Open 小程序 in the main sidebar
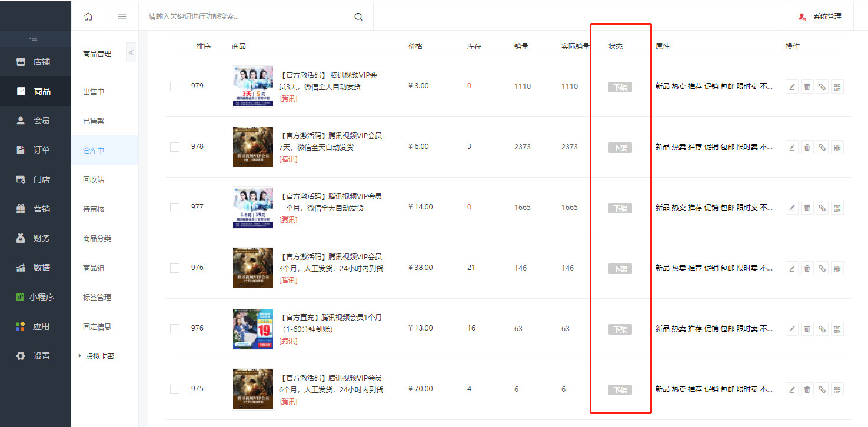 pyautogui.click(x=35, y=297)
